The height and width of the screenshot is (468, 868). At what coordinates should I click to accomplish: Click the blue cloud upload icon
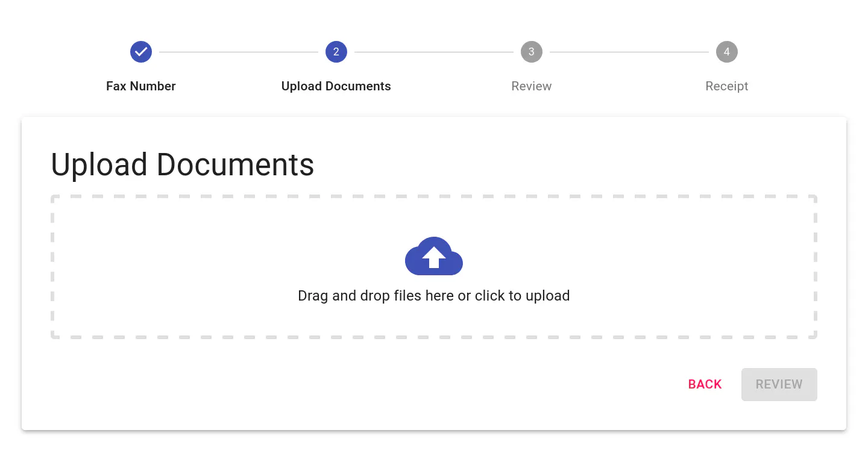(x=434, y=256)
